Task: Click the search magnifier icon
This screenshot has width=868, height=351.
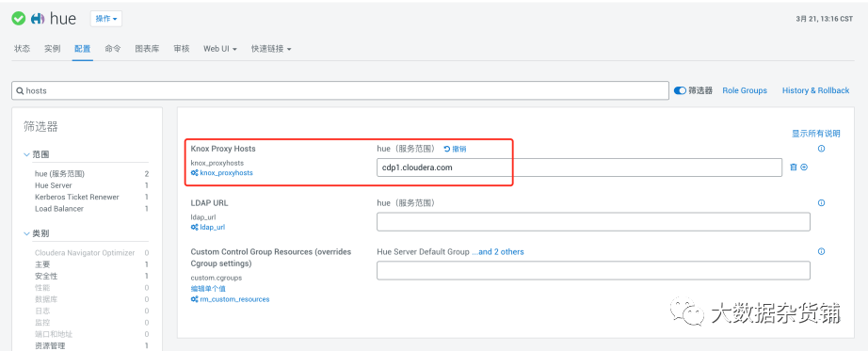Action: 20,90
